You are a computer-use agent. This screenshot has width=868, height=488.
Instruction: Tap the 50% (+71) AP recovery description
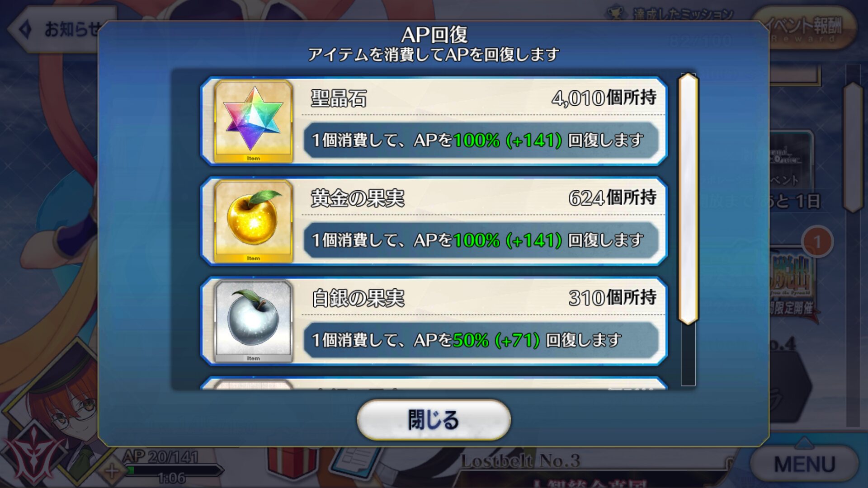click(x=496, y=340)
